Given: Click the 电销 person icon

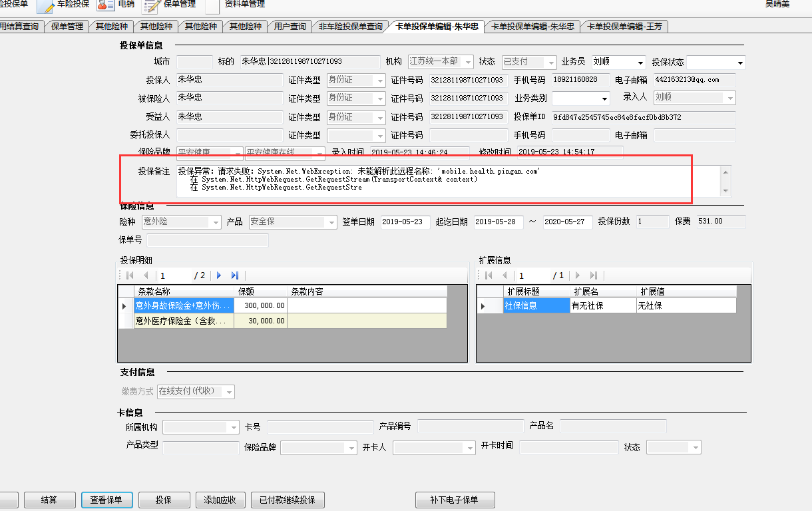Looking at the screenshot, I should click(105, 5).
